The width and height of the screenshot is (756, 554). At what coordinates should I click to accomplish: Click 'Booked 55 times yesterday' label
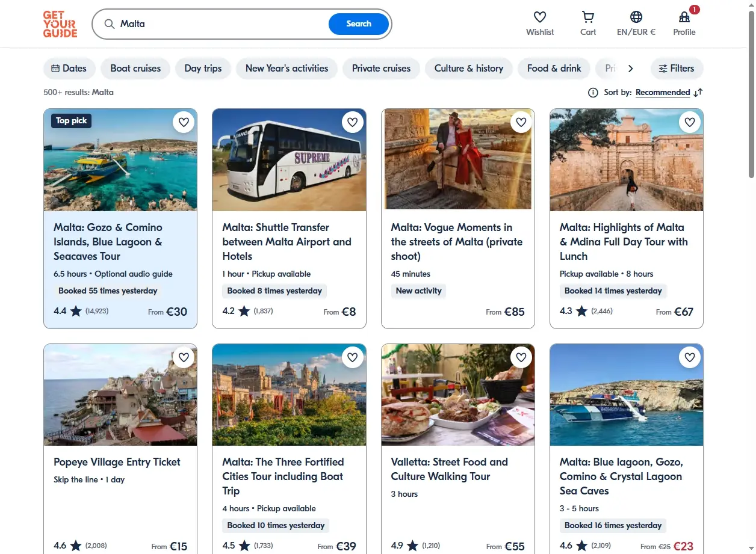pos(108,291)
